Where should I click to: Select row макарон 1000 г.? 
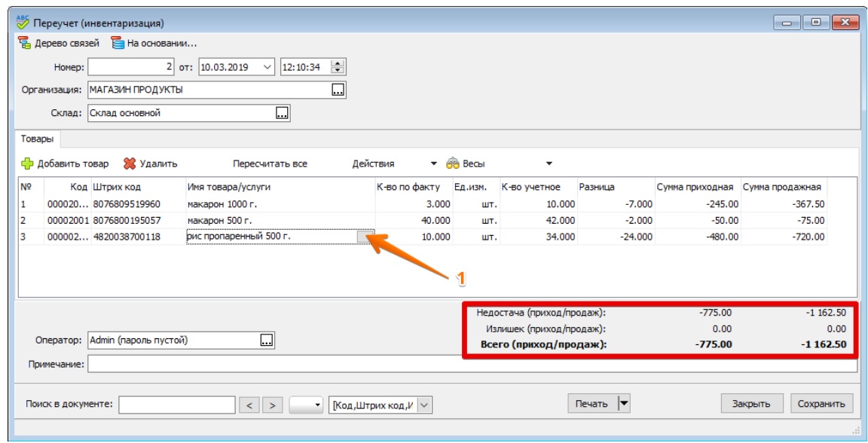point(423,204)
